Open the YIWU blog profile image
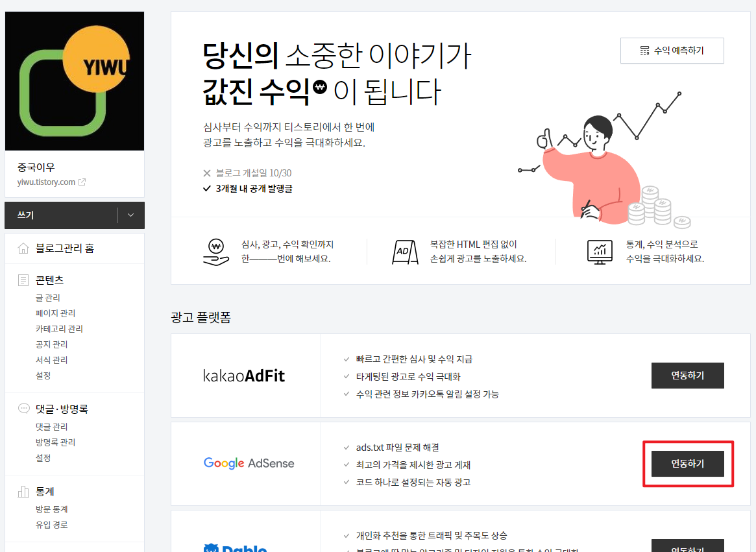Image resolution: width=756 pixels, height=552 pixels. 74,81
